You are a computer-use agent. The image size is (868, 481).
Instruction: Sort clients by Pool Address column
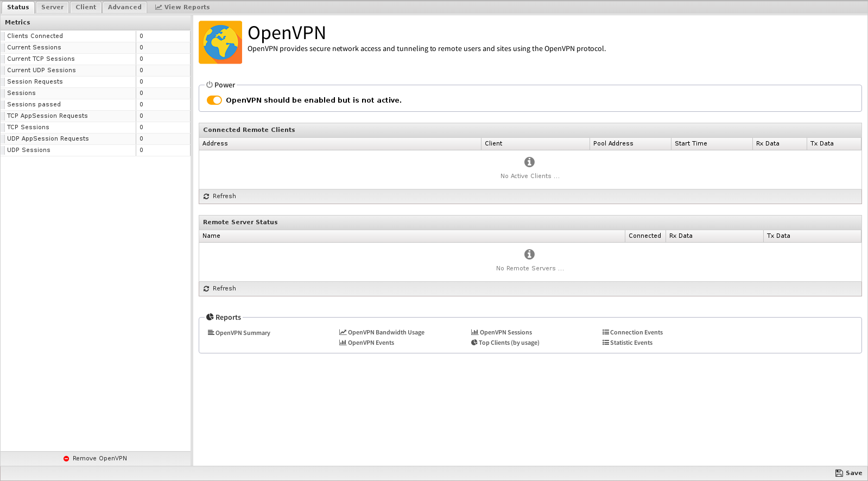point(630,143)
